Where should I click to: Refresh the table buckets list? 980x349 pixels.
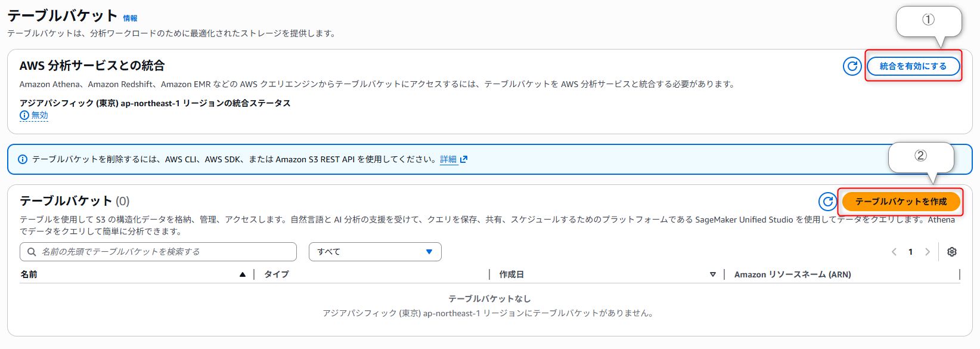[828, 202]
